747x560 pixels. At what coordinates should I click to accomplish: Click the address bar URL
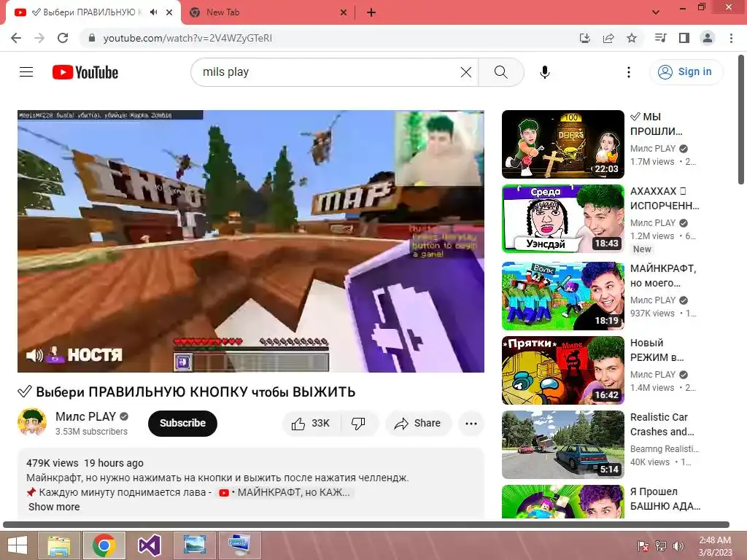pos(187,38)
